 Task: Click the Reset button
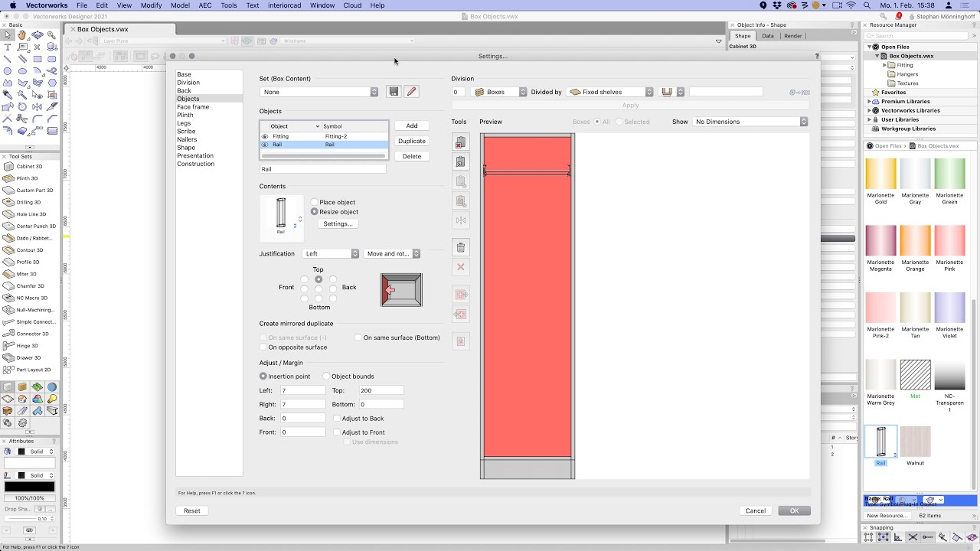click(192, 510)
